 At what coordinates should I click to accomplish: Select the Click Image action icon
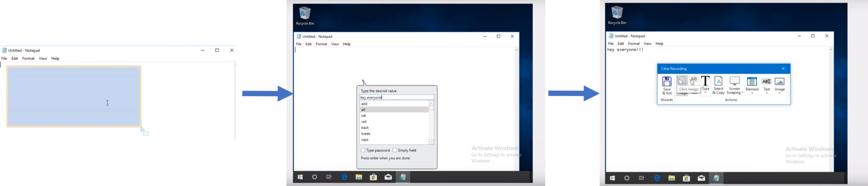coord(681,81)
